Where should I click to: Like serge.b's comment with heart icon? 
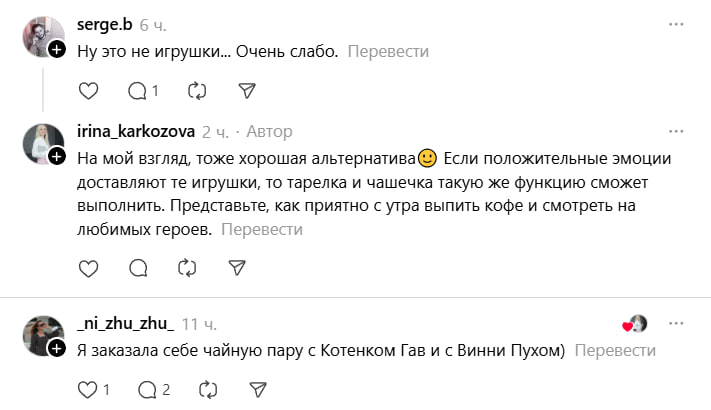[88, 91]
